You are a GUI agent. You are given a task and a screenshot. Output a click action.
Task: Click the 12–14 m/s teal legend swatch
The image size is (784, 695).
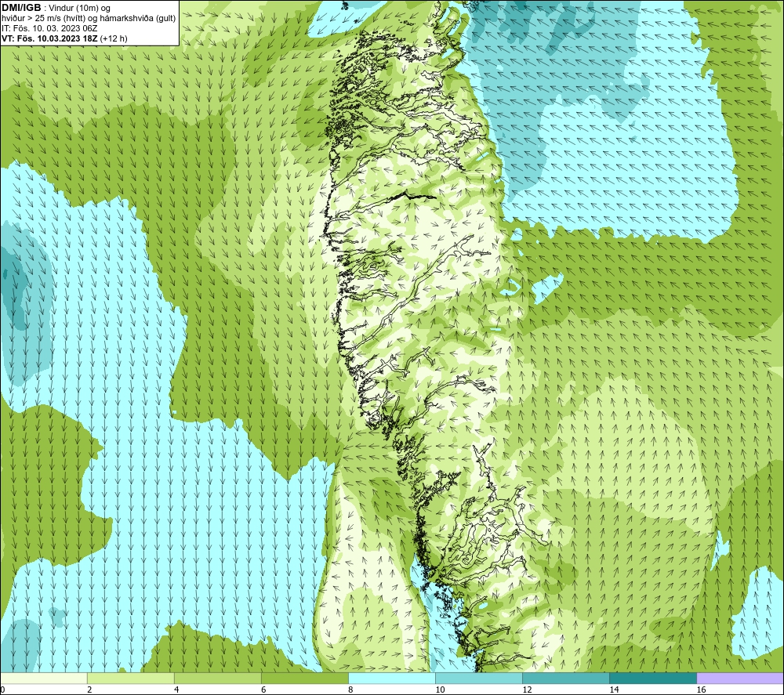566,679
